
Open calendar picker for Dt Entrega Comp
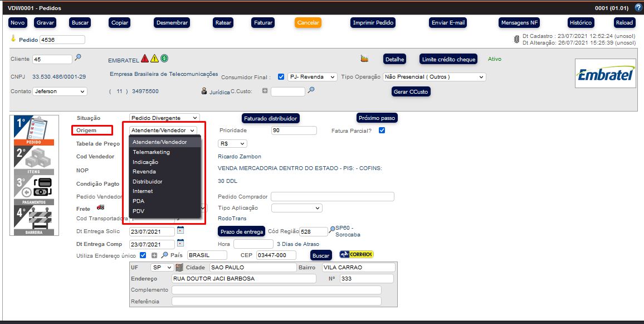[180, 243]
